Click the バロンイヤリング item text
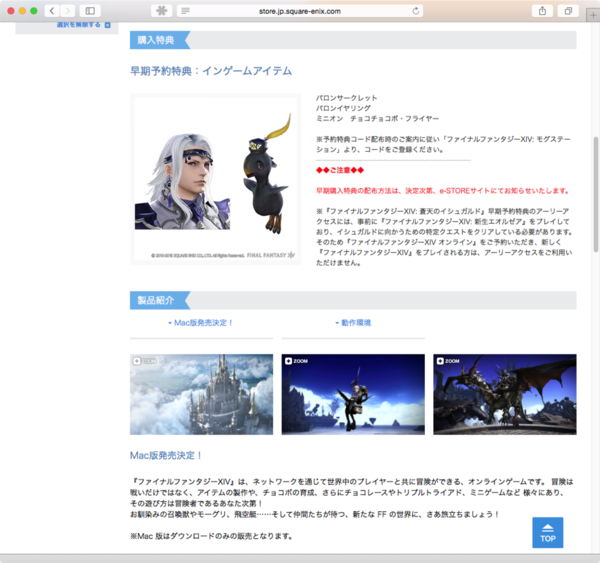The image size is (600, 563). pos(343,108)
